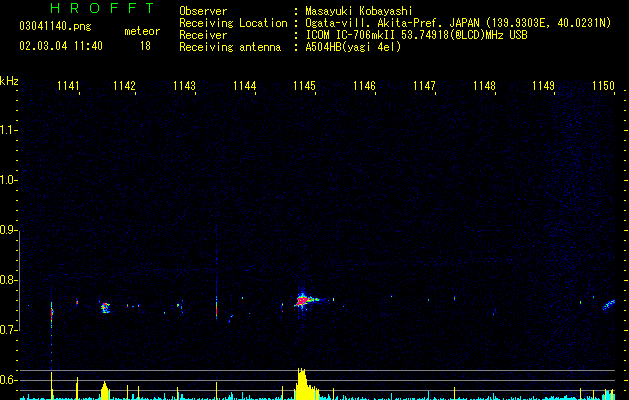Viewport: 629px width, 400px height.
Task: Click the A504HB(yagi 4el) antenna text
Action: [353, 47]
